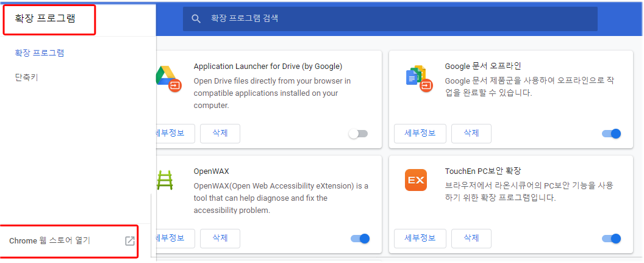The height and width of the screenshot is (263, 644).
Task: Click the 확장 프로그램 header title
Action: point(45,18)
